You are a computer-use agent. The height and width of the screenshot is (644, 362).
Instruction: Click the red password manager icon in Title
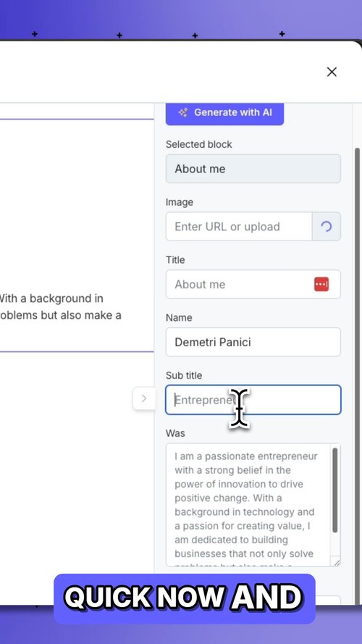pos(321,284)
